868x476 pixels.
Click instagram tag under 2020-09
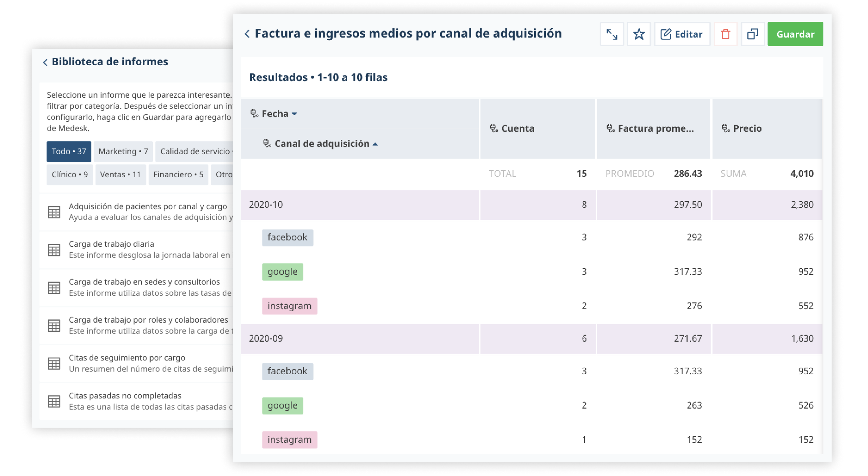[x=289, y=440]
